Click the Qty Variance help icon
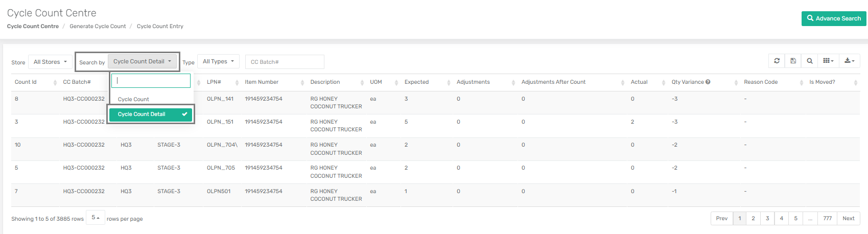The height and width of the screenshot is (234, 868). click(708, 82)
